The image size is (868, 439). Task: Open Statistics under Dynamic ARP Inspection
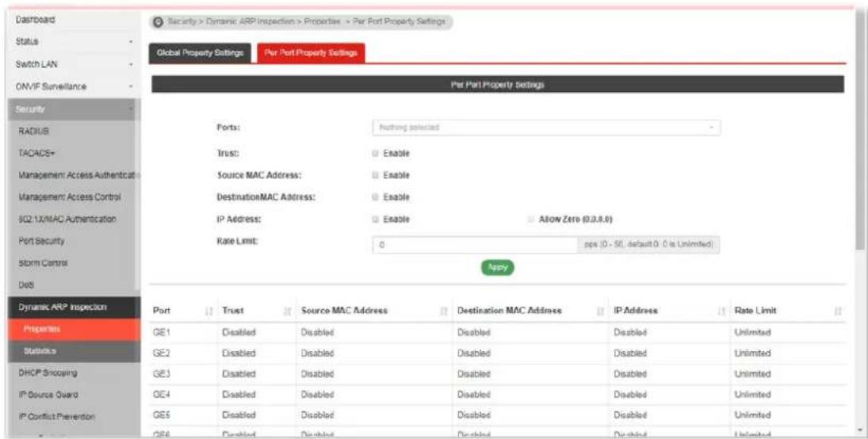[75, 352]
